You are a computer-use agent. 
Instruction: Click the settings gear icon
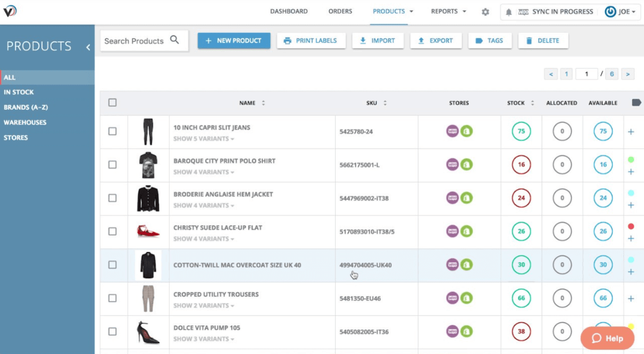485,11
